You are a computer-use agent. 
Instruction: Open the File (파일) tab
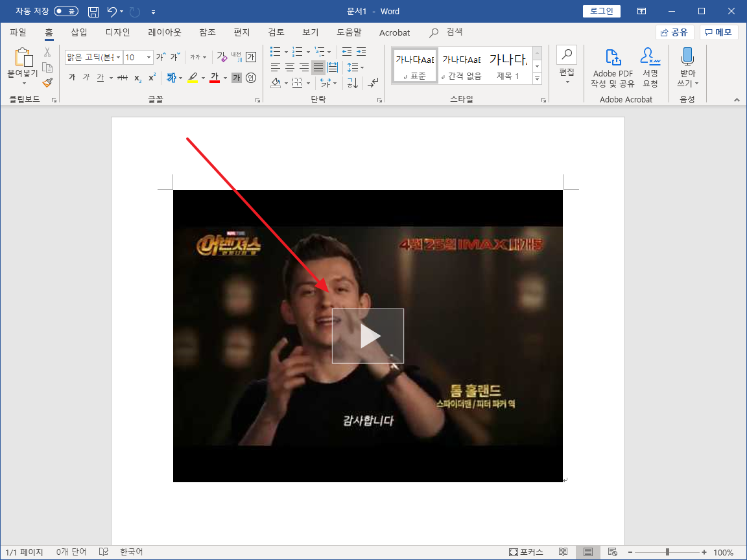18,32
